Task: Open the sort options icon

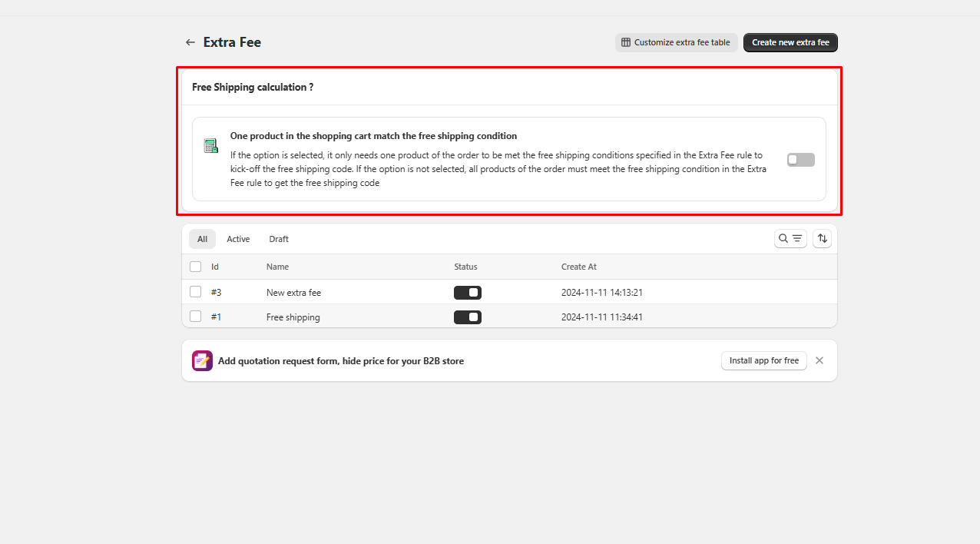Action: [x=822, y=239]
